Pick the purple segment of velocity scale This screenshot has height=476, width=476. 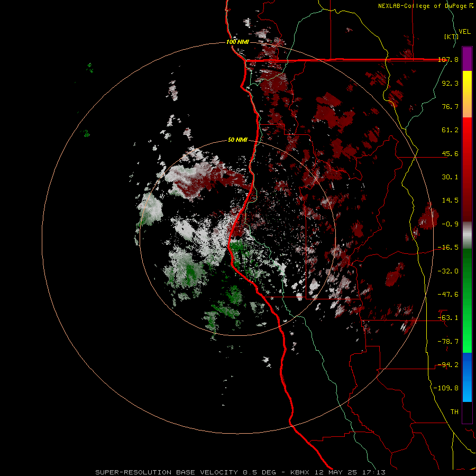click(467, 59)
